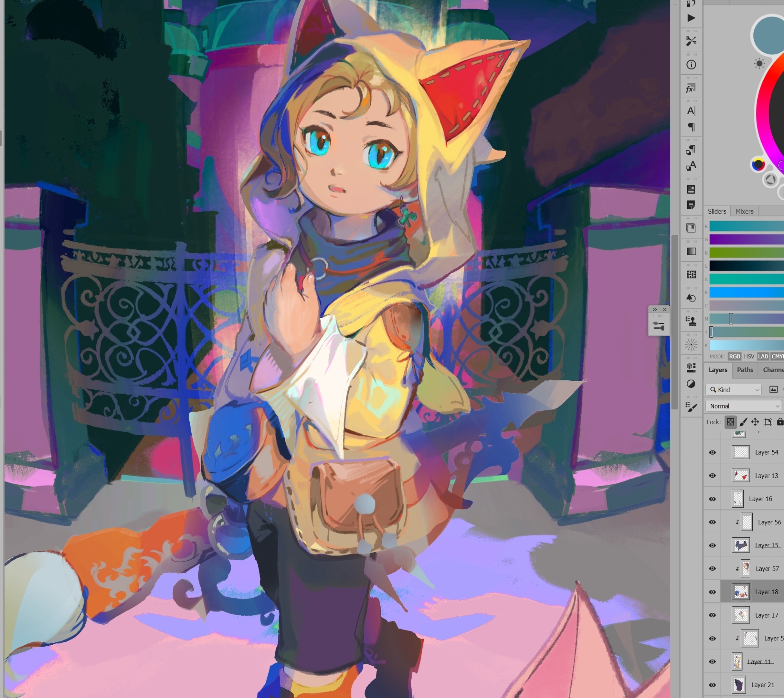Switch to the Paths tab

pos(745,370)
